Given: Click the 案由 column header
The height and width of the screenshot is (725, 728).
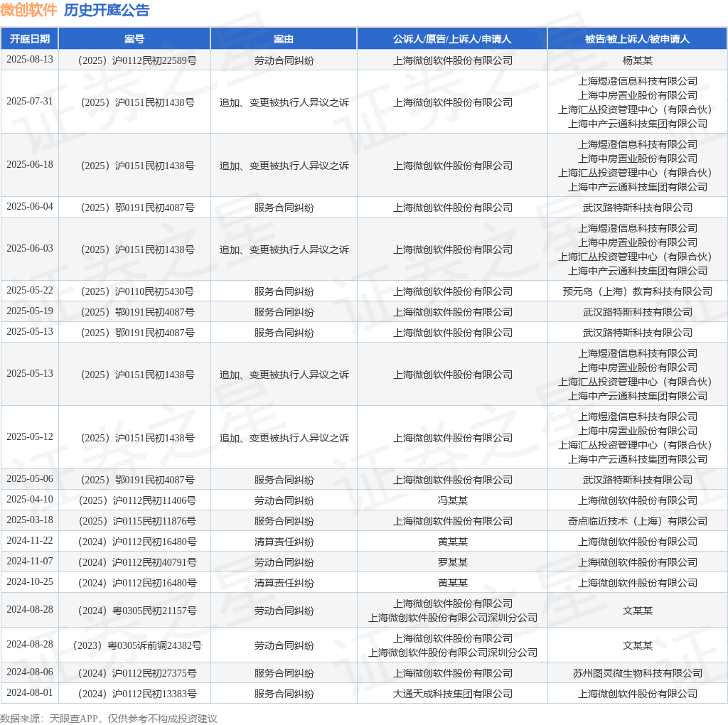Looking at the screenshot, I should (x=284, y=39).
